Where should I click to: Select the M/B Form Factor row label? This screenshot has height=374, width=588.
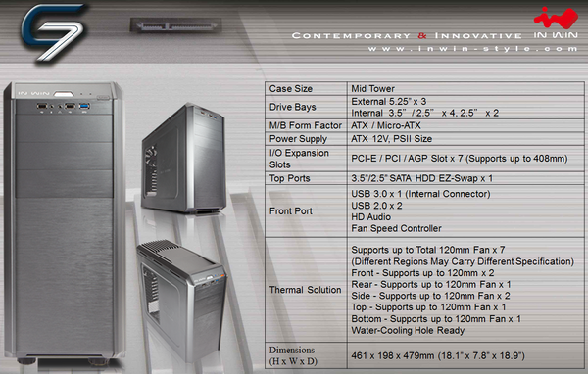point(305,125)
